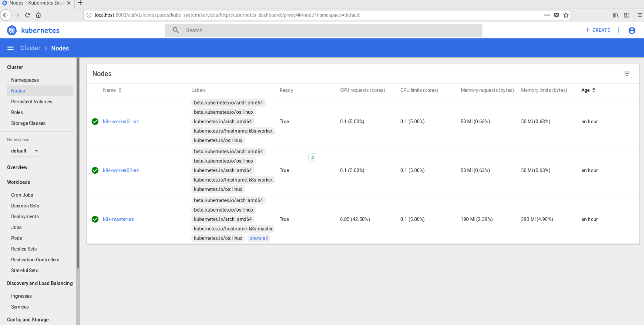644x325 pixels.
Task: Bookmark this page with star icon
Action: click(x=566, y=15)
